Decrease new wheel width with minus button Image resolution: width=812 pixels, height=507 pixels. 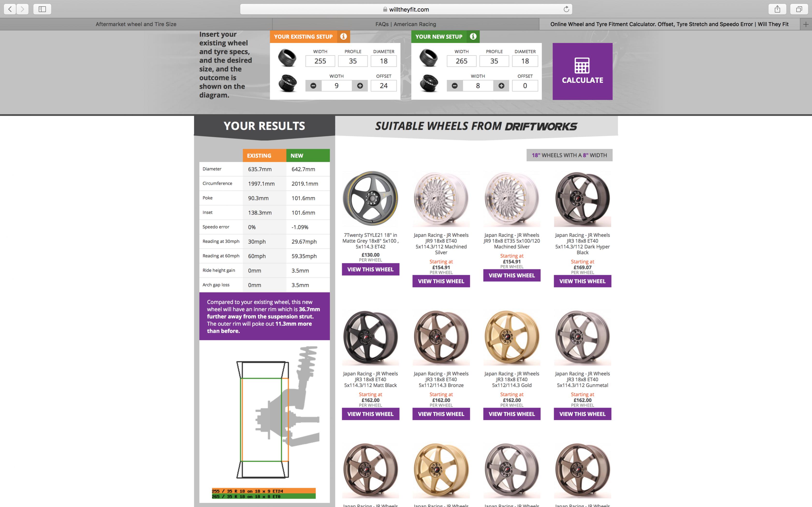[x=455, y=86]
